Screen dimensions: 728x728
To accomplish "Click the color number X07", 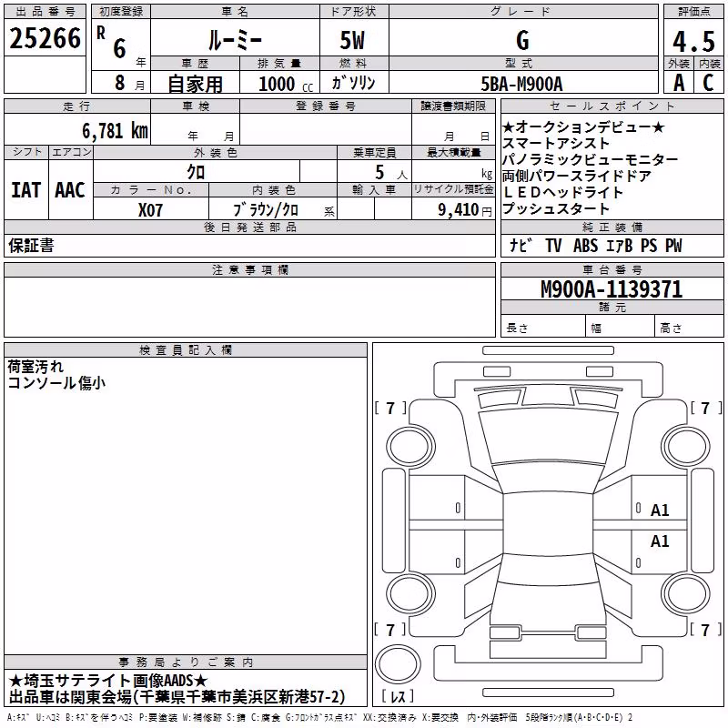I will 150,210.
